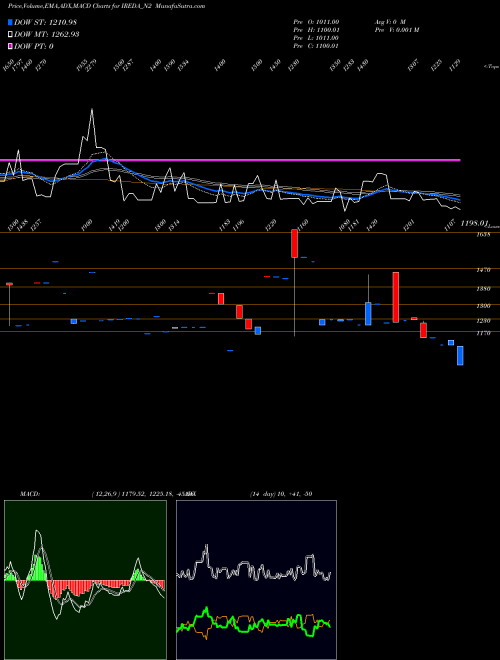Select the 'DOW PT: 0' legend text
The height and width of the screenshot is (660, 500).
coord(34,46)
